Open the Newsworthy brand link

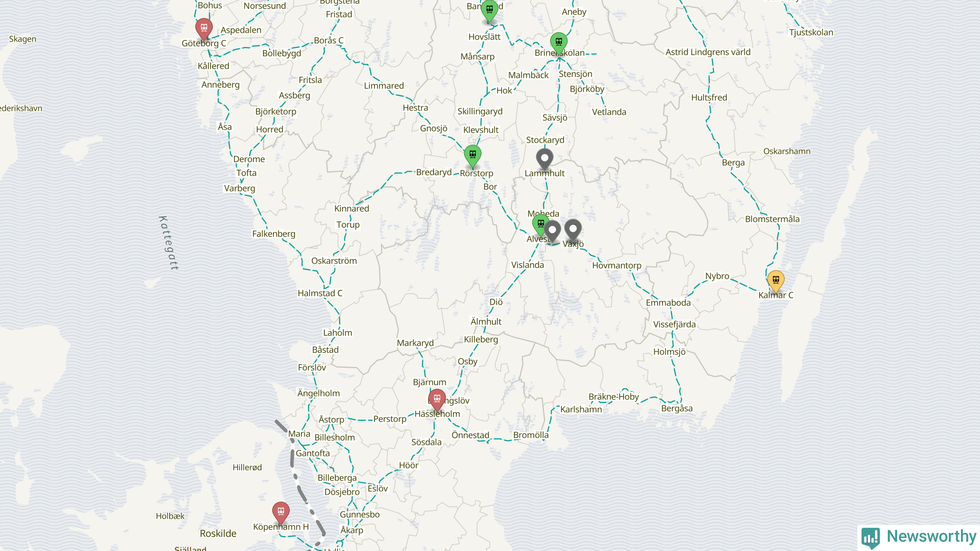[x=919, y=537]
